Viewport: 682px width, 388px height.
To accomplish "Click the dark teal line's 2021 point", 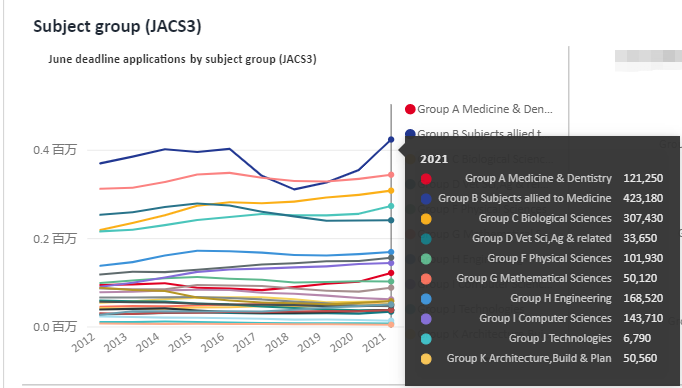I will [x=391, y=220].
